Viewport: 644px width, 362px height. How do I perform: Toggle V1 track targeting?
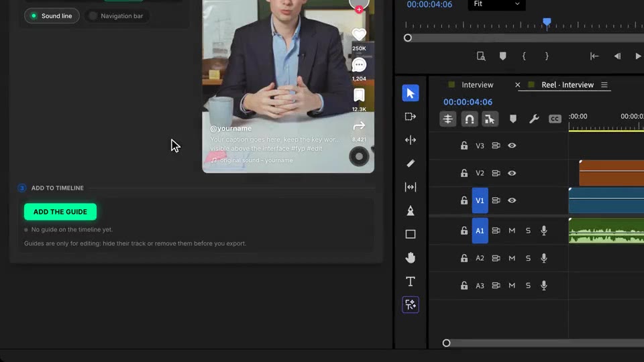click(x=480, y=200)
